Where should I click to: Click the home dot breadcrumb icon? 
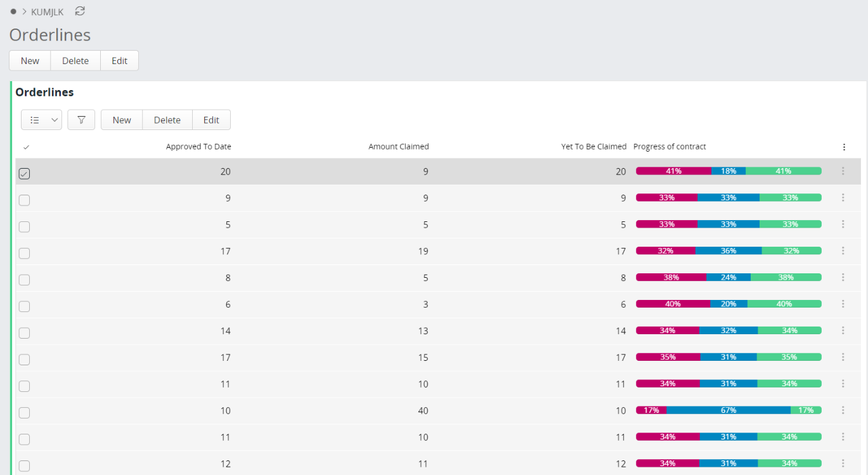[x=13, y=11]
